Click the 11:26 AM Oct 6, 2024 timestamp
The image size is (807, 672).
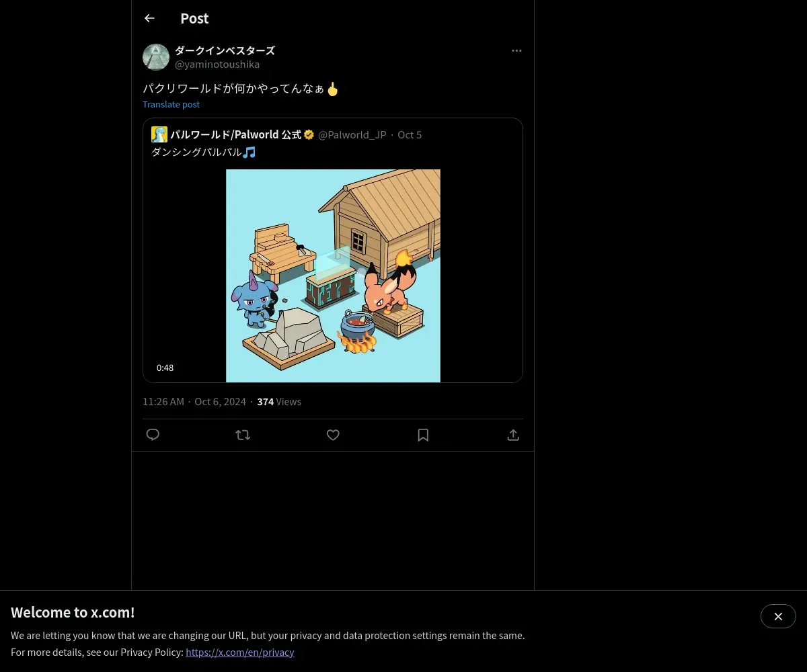(x=194, y=401)
